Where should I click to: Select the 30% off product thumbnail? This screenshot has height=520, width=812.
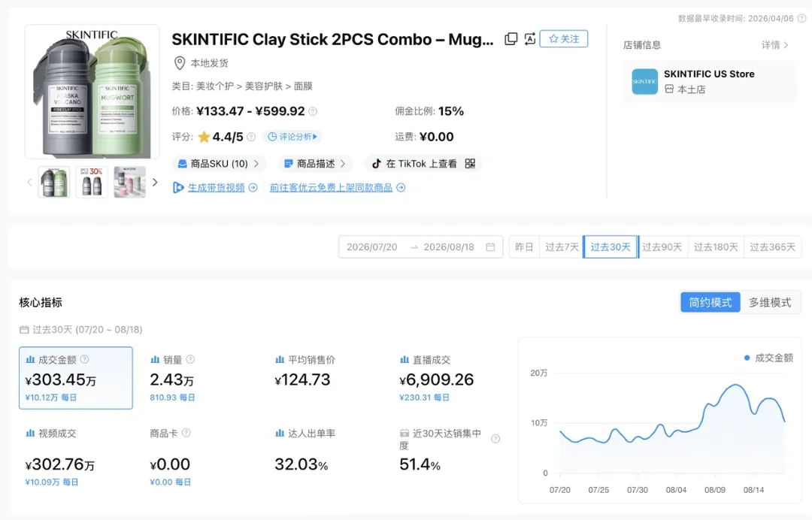tap(92, 182)
